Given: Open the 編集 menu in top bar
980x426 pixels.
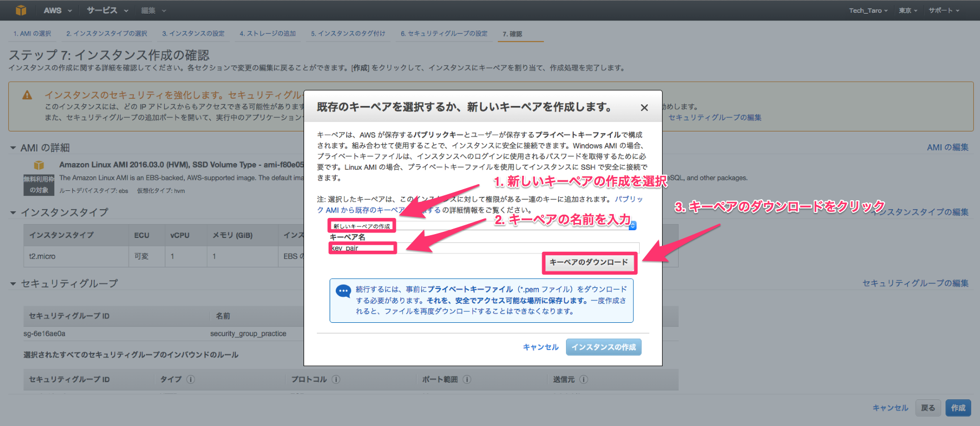Looking at the screenshot, I should click(x=154, y=11).
